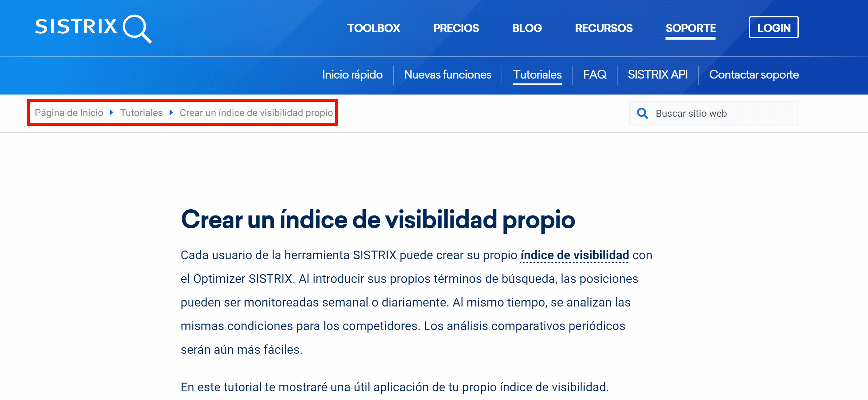Open the FAQ submenu link

595,75
